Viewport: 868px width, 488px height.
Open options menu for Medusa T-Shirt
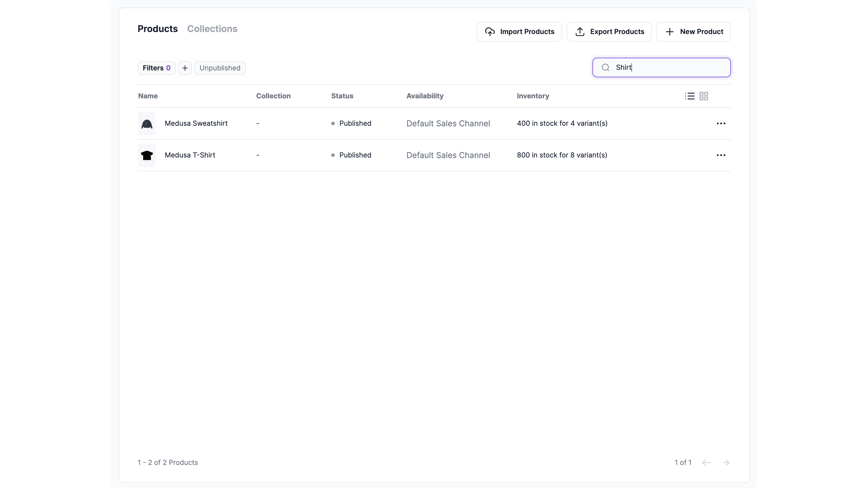tap(721, 155)
